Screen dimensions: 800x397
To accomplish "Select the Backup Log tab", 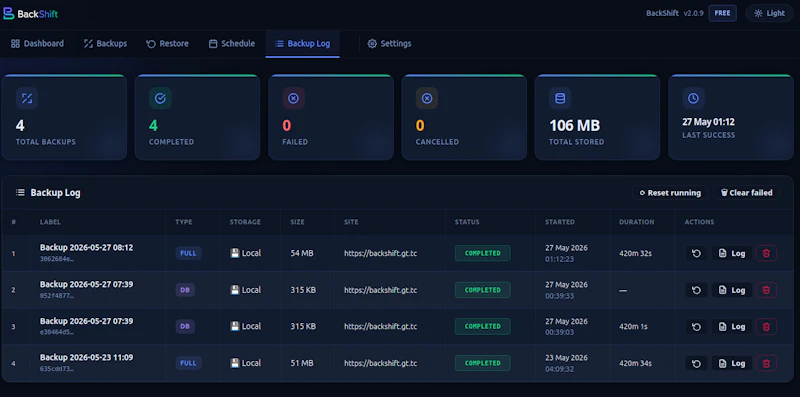I will point(303,44).
